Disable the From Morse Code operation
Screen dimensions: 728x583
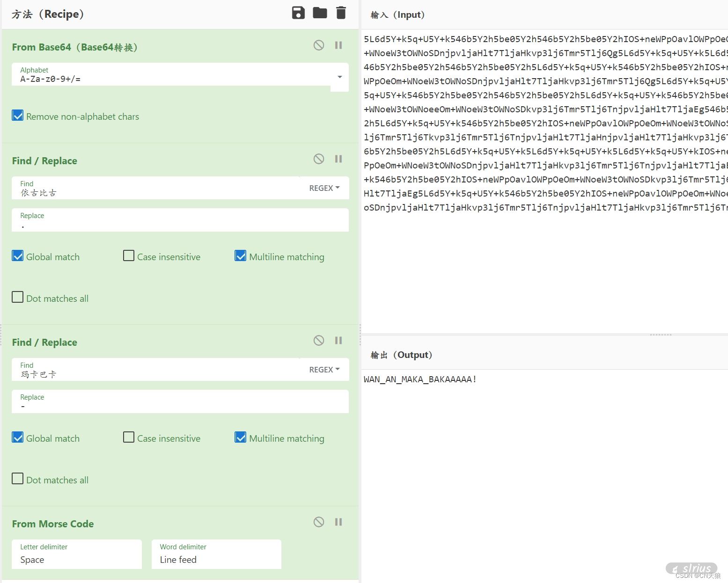[319, 522]
